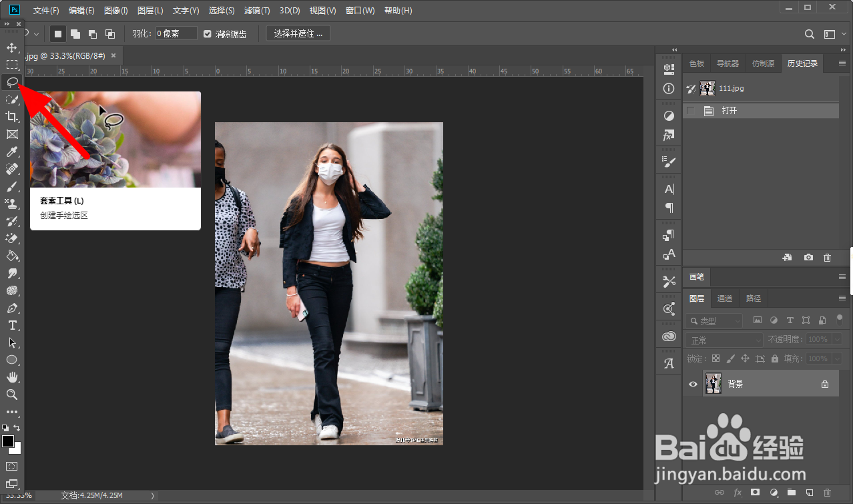
Task: Toggle Quick Mask mode
Action: [x=11, y=466]
